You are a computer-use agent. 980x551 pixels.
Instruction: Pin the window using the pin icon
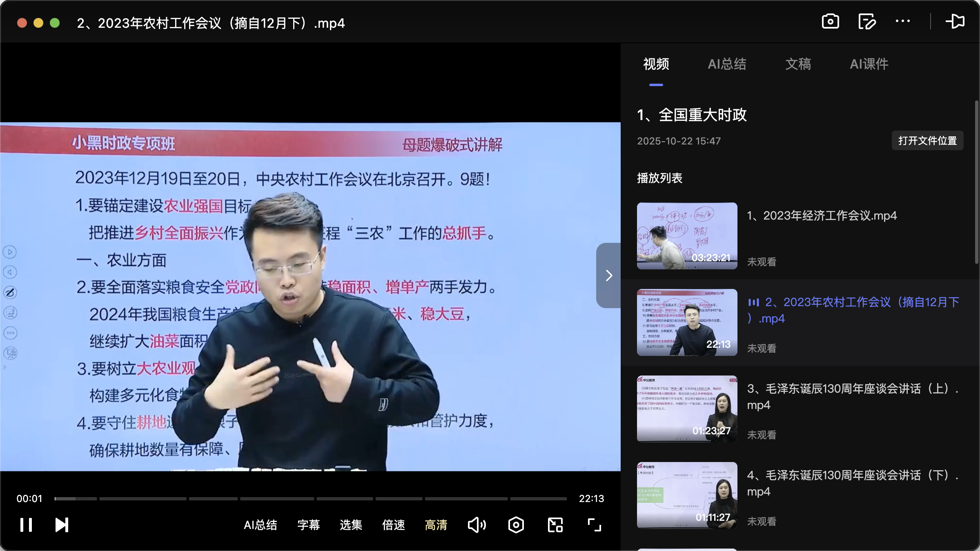[956, 22]
